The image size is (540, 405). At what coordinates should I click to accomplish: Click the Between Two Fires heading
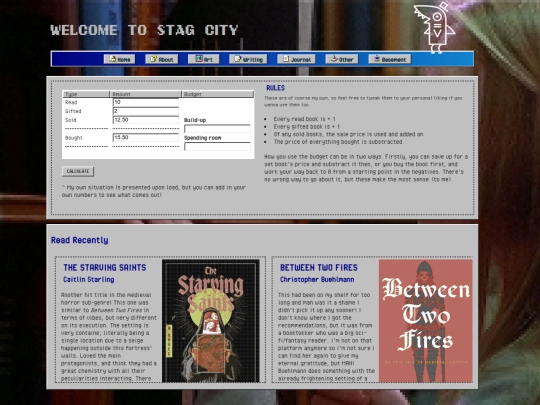pyautogui.click(x=319, y=268)
